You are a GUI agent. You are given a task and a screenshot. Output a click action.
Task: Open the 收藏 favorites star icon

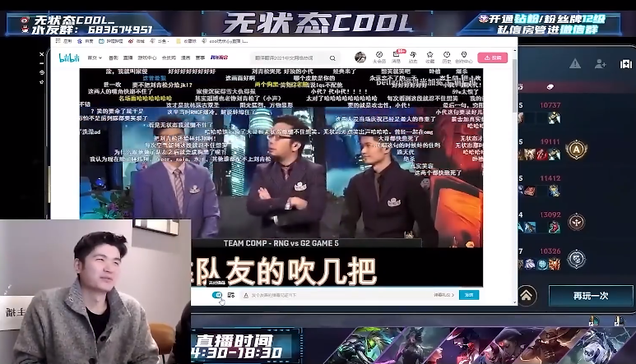pyautogui.click(x=430, y=58)
